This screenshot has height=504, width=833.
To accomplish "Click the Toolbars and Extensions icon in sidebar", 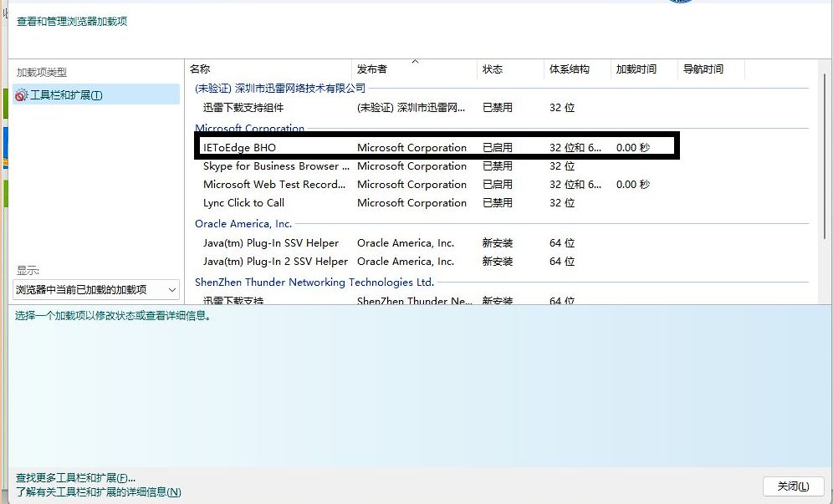I will [22, 95].
